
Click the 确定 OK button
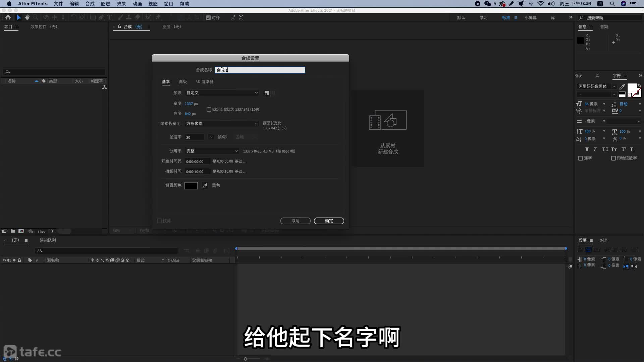coord(329,221)
